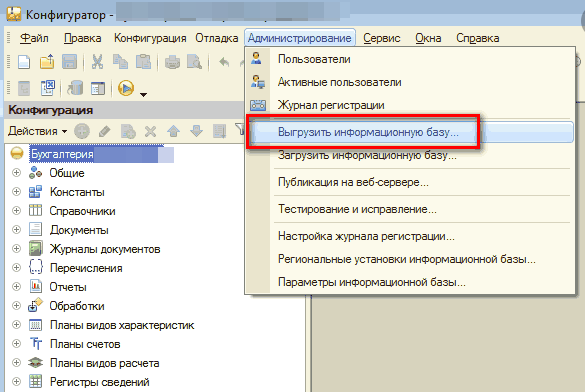Click the Paste clipboard icon
Image resolution: width=585 pixels, height=392 pixels.
[143, 62]
